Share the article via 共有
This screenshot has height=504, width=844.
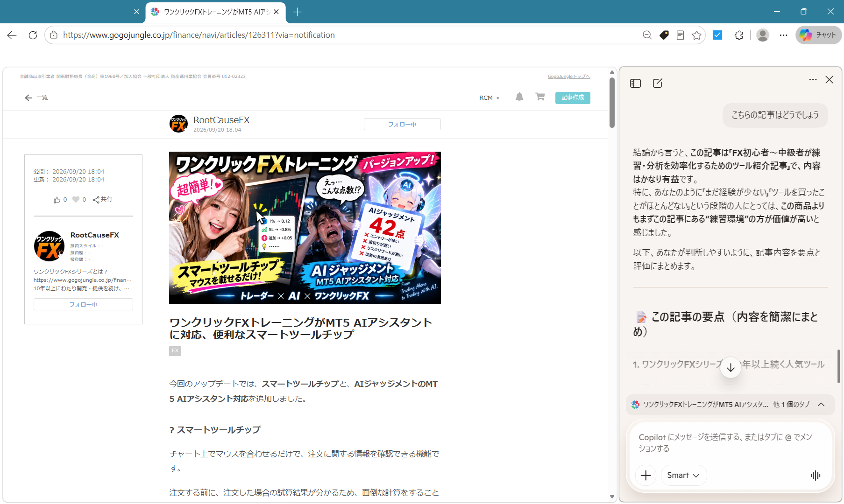point(102,200)
